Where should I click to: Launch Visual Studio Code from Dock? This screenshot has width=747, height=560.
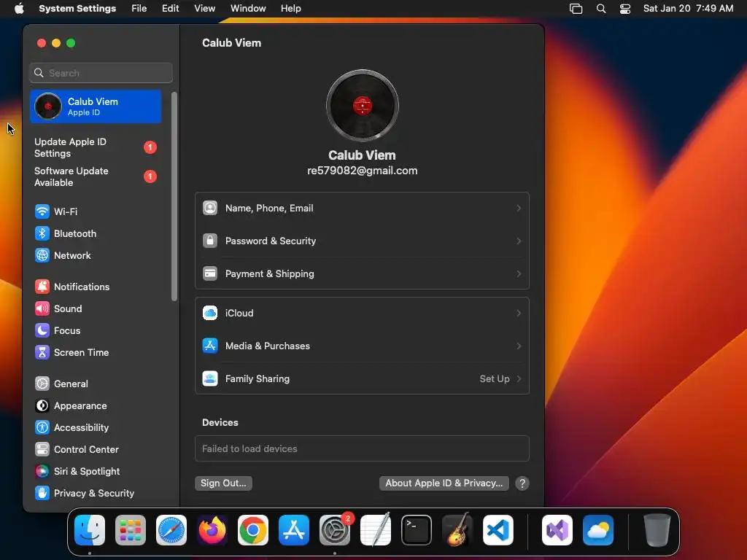click(498, 530)
